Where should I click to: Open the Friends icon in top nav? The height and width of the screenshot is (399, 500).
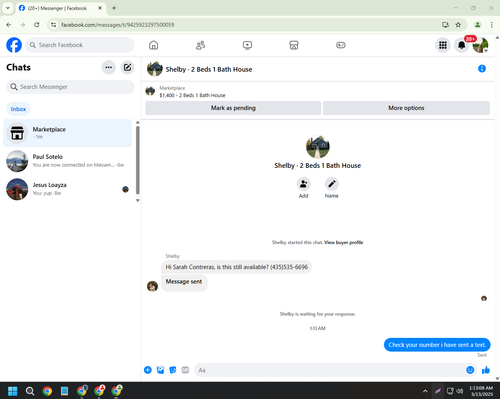(x=200, y=45)
